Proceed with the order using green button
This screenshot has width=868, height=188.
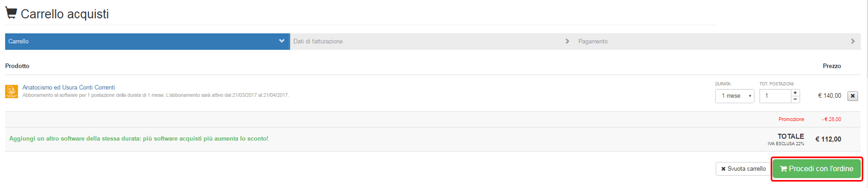coord(817,169)
